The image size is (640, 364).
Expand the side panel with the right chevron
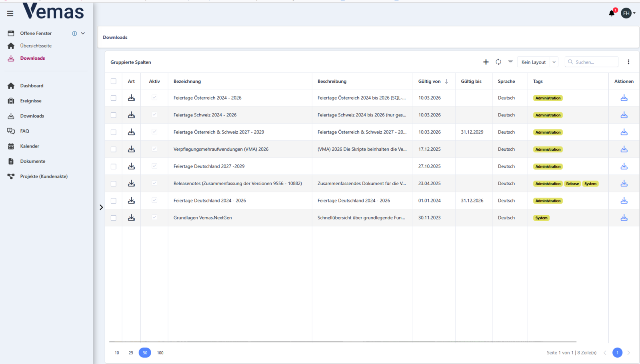coord(101,207)
